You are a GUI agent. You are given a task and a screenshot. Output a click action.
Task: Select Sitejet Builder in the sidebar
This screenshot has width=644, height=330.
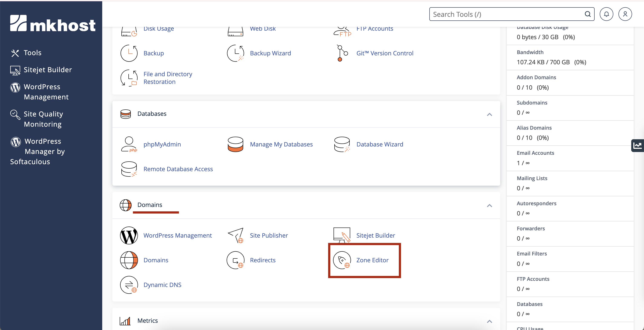(x=47, y=70)
